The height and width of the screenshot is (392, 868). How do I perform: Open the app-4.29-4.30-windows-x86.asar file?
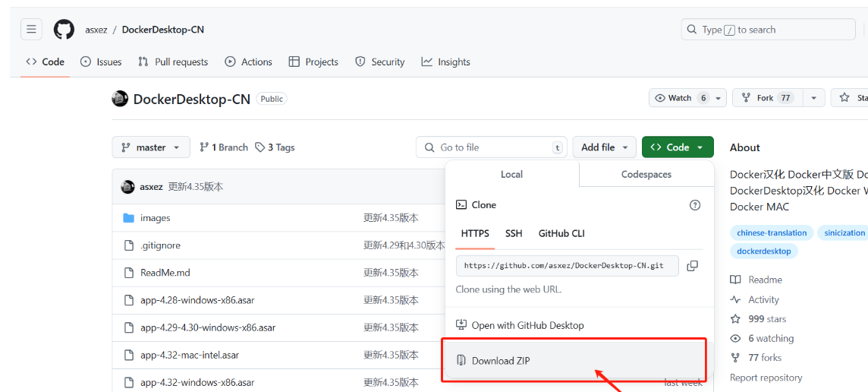(x=208, y=327)
